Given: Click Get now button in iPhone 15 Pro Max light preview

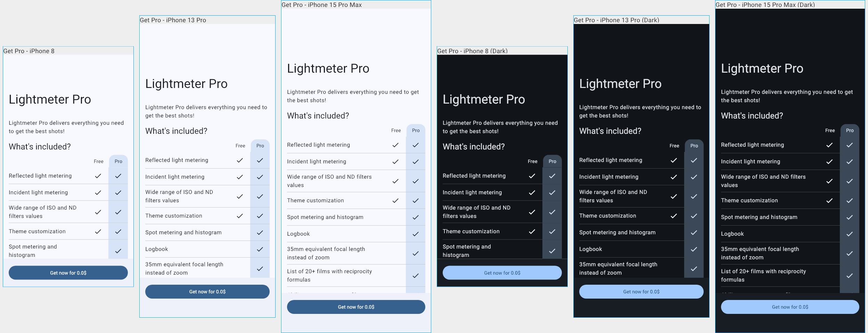Looking at the screenshot, I should [x=356, y=307].
